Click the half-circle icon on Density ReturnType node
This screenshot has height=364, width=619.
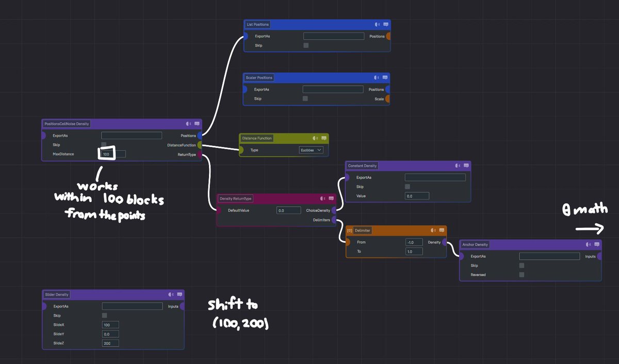pyautogui.click(x=323, y=198)
